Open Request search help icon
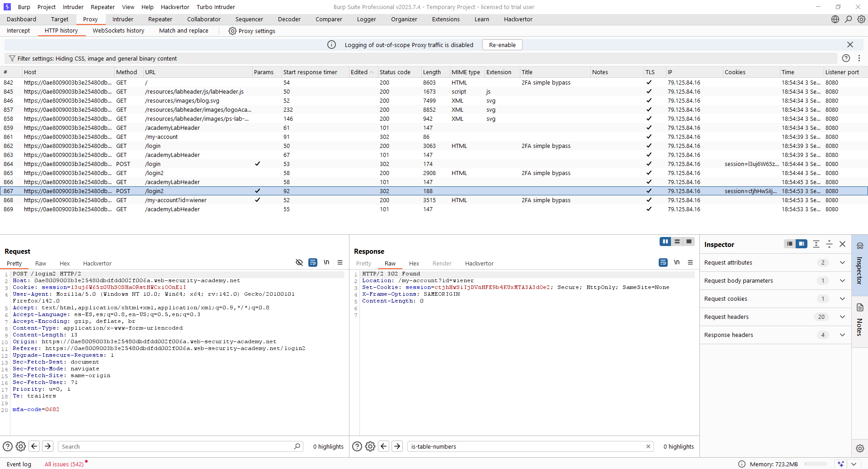Viewport: 868px width, 469px height. [x=8, y=446]
